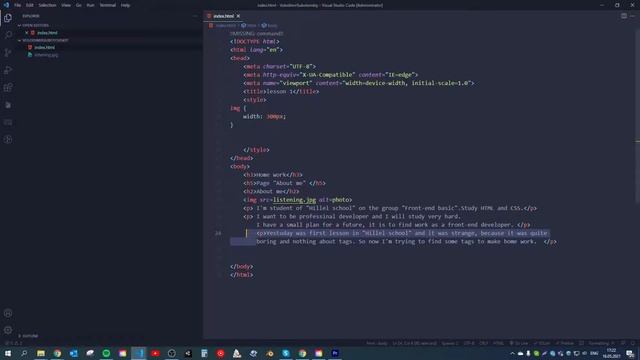Viewport: 640px width, 360px height.
Task: Open Premiere Pro from the taskbar
Action: [x=335, y=353]
